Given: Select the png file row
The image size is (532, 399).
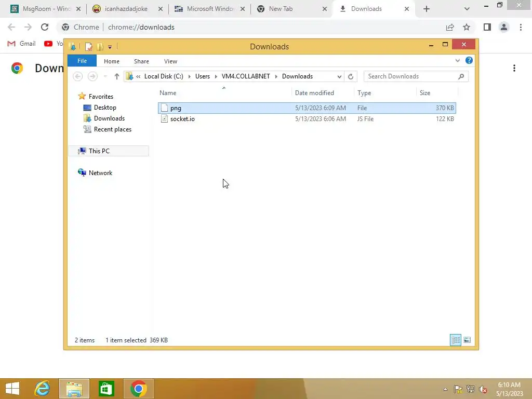Looking at the screenshot, I should 307,108.
